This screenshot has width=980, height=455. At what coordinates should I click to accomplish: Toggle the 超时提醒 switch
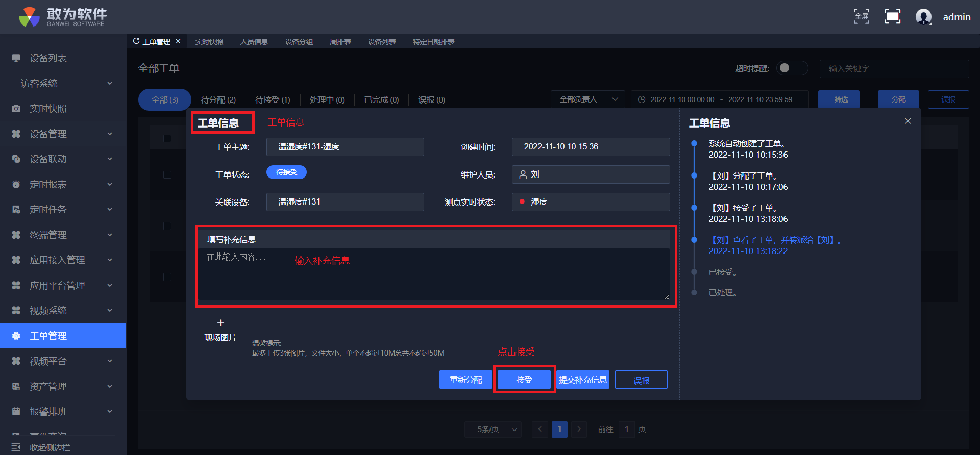pos(792,68)
